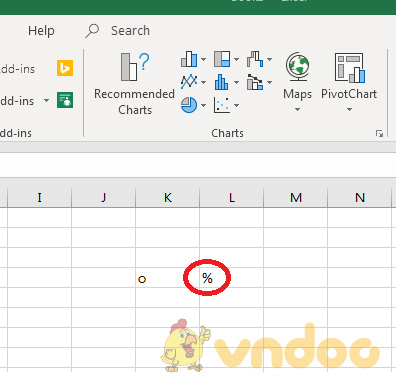This screenshot has width=396, height=386.
Task: Click the Search box in ribbon
Action: coord(130,31)
